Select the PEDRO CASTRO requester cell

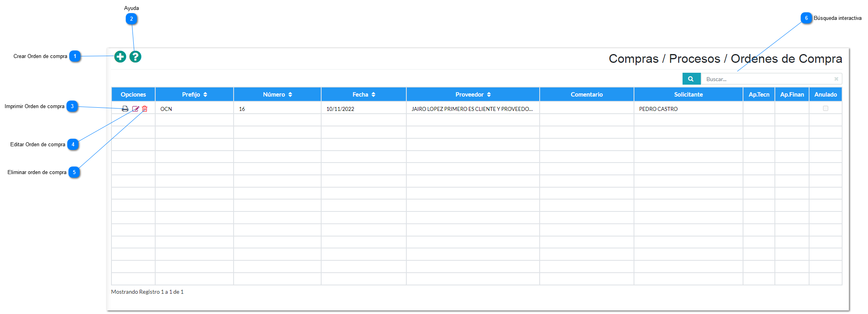688,109
